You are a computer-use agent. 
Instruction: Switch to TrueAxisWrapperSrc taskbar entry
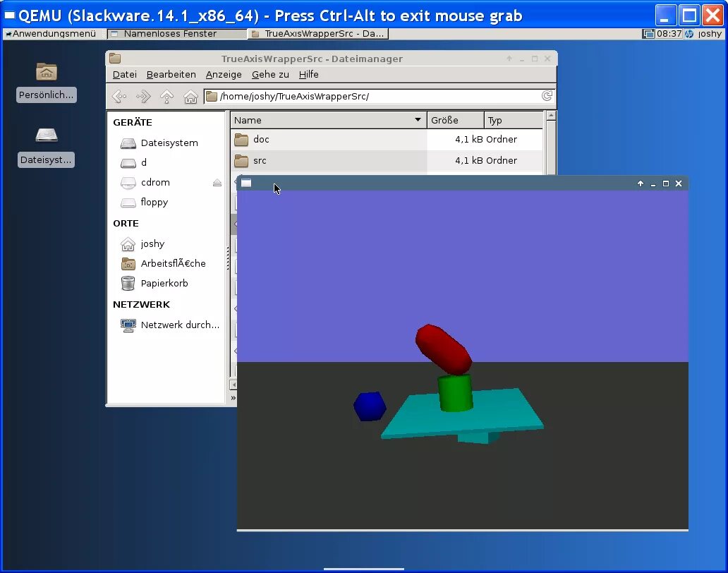coord(319,33)
